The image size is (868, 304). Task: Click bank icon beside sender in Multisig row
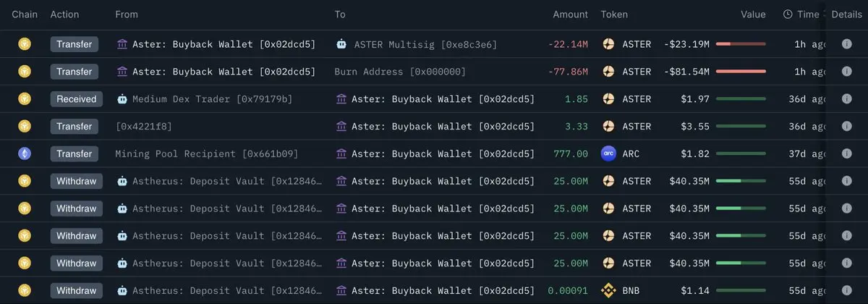click(122, 44)
